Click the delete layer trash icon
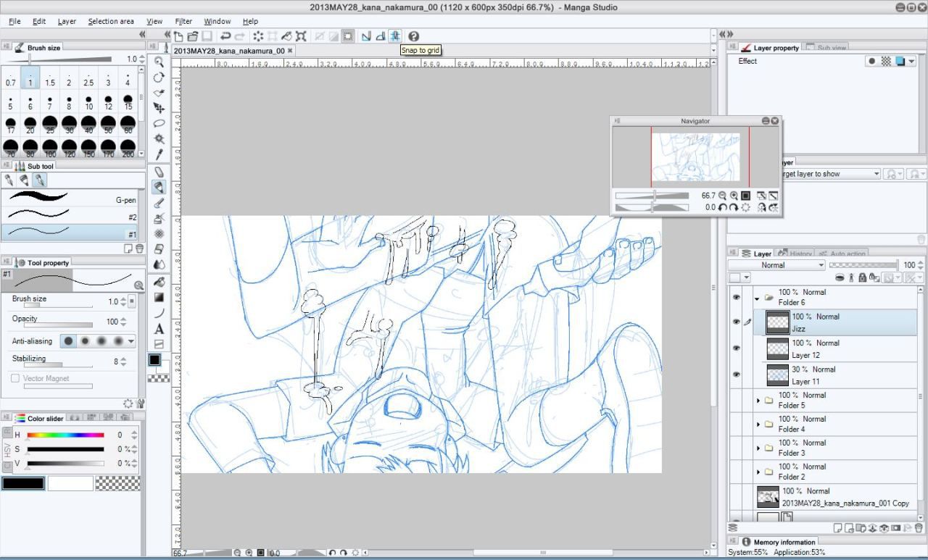 coord(919,528)
